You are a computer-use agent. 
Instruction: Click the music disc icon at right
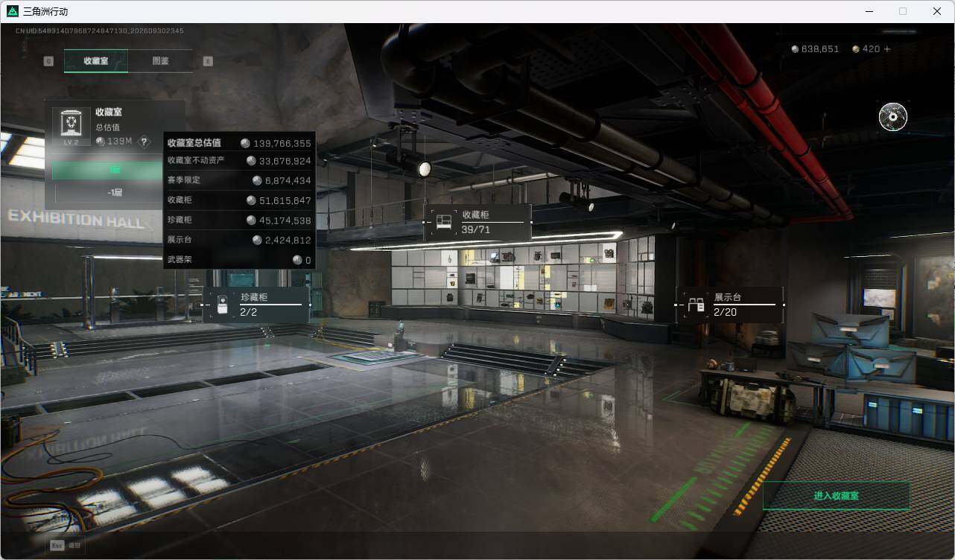[892, 117]
